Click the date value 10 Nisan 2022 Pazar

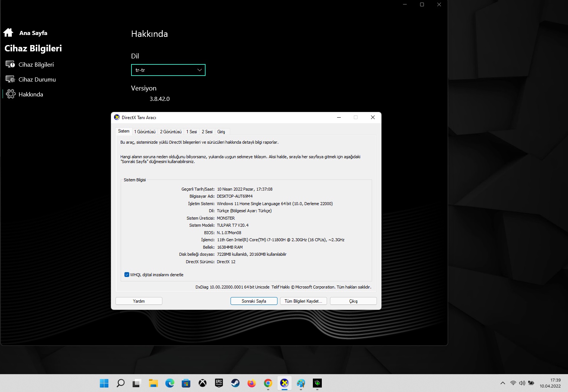tap(245, 189)
